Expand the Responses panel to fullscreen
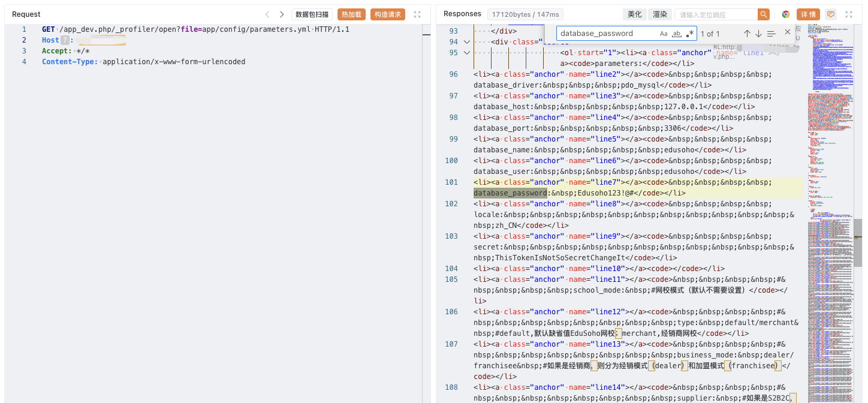The width and height of the screenshot is (868, 403). (849, 14)
